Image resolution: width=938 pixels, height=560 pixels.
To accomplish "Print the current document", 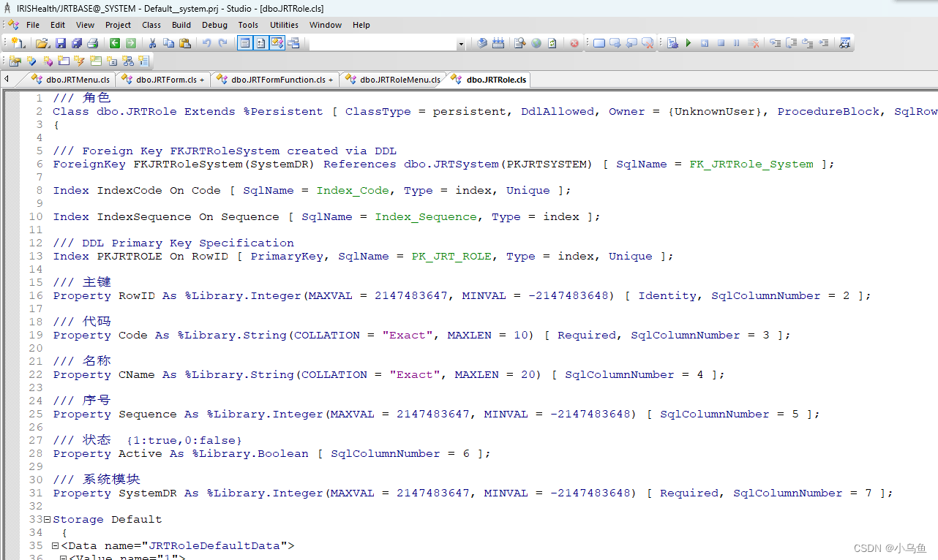I will 93,43.
